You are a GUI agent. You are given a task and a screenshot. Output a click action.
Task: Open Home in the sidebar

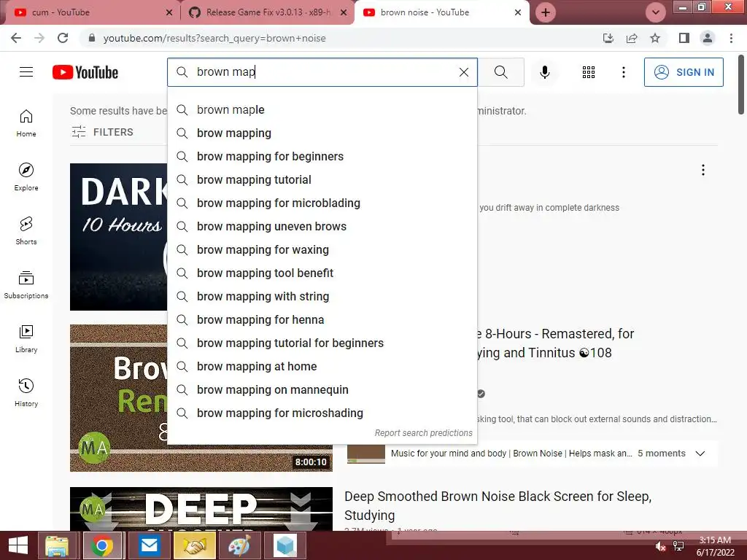click(26, 123)
